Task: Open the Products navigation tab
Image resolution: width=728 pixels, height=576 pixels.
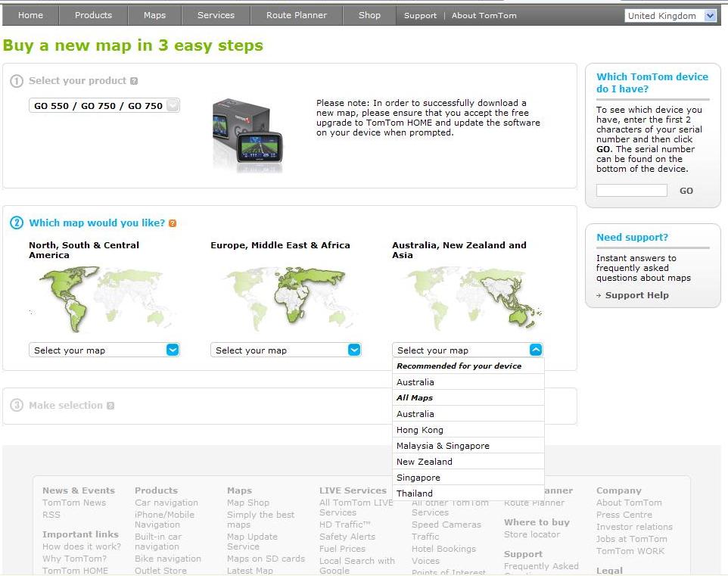Action: [93, 15]
